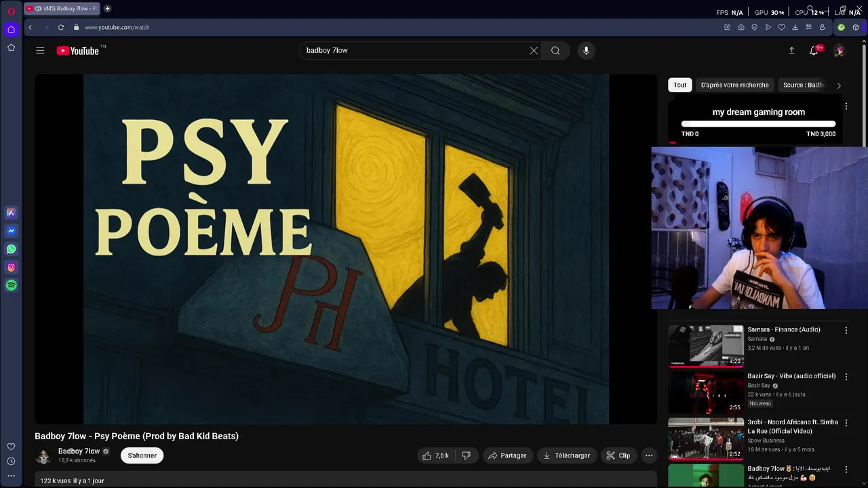Open options for 3robi - Noord Africano
Image resolution: width=868 pixels, height=488 pixels.
[846, 422]
